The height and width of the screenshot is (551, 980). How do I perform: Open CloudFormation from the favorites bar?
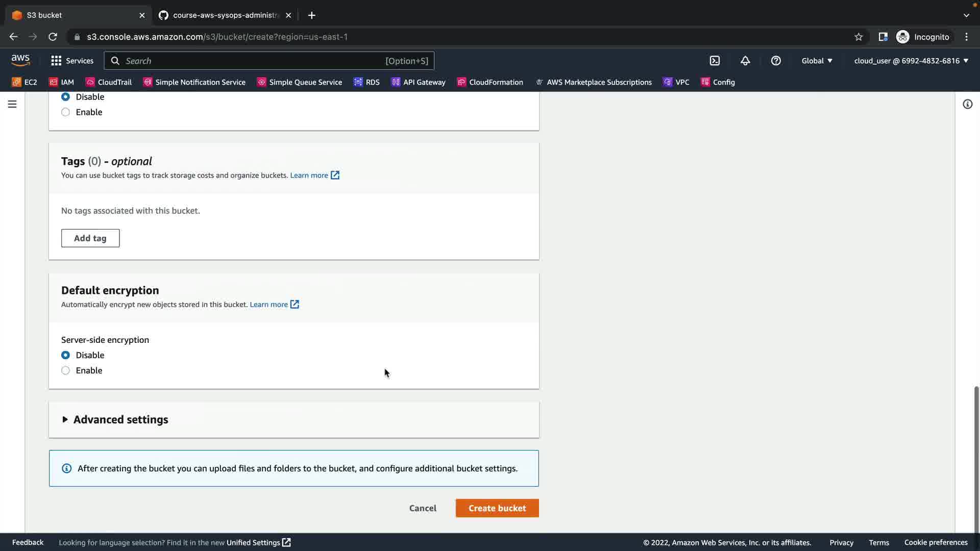point(490,82)
